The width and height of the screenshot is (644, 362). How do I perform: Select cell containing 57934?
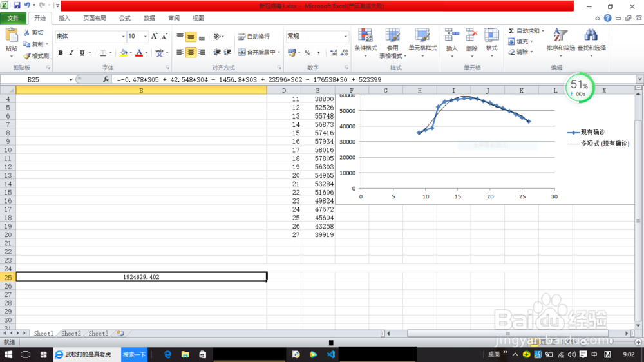pos(318,141)
